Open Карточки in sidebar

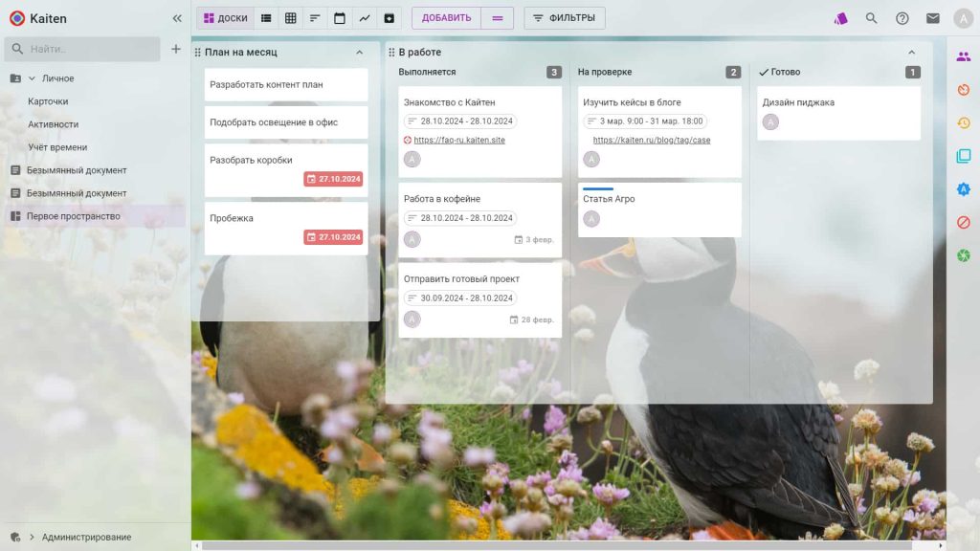[48, 101]
